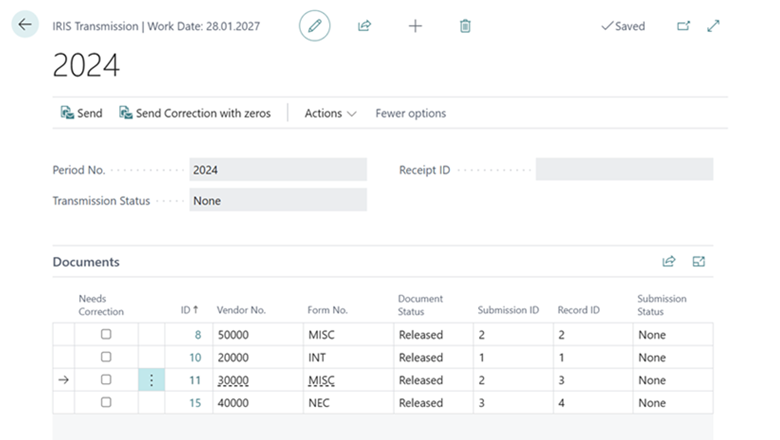
Task: Open page in new window icon
Action: point(684,26)
